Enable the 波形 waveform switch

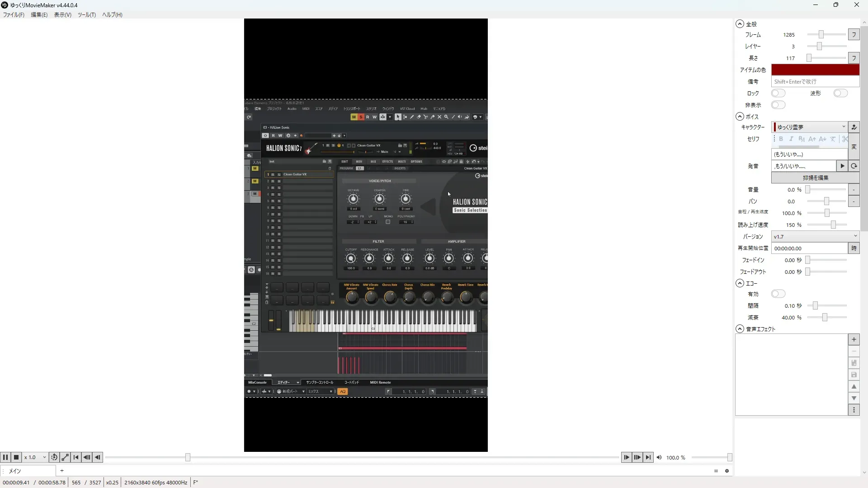pos(840,93)
